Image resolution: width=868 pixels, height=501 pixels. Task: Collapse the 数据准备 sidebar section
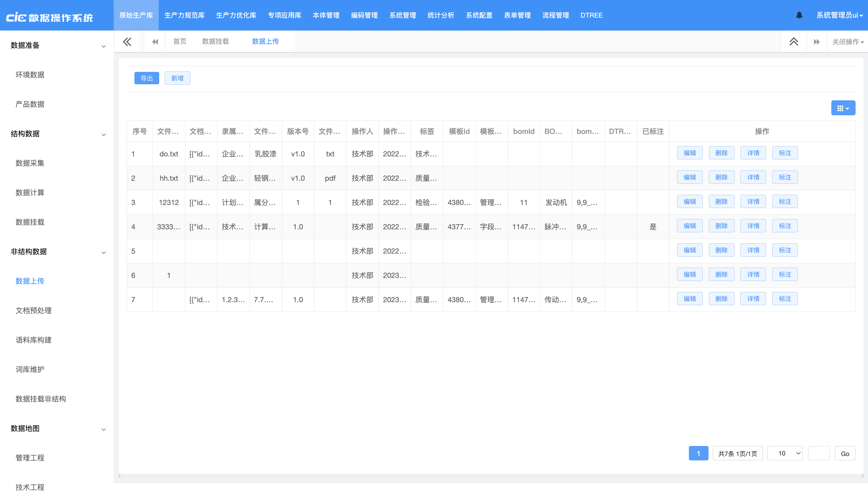pyautogui.click(x=103, y=46)
